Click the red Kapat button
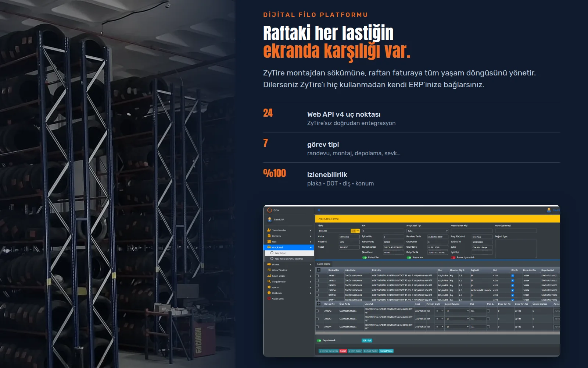Viewport: 588px width, 368px height. click(343, 351)
